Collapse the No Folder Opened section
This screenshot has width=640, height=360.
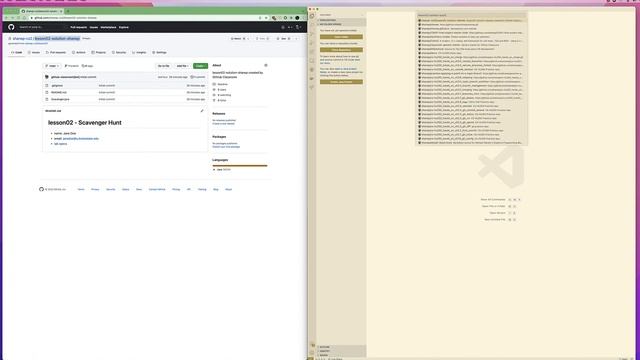click(342, 24)
